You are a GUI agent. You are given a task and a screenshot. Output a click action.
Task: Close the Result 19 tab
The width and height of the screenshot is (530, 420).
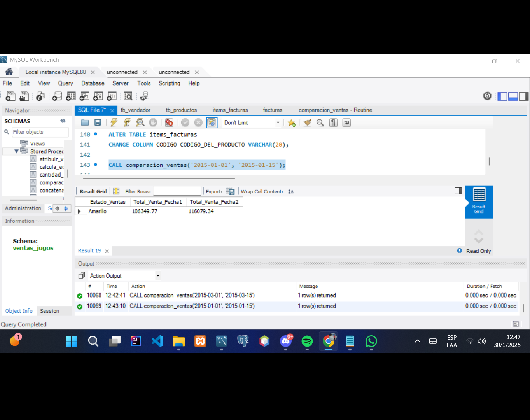[107, 251]
